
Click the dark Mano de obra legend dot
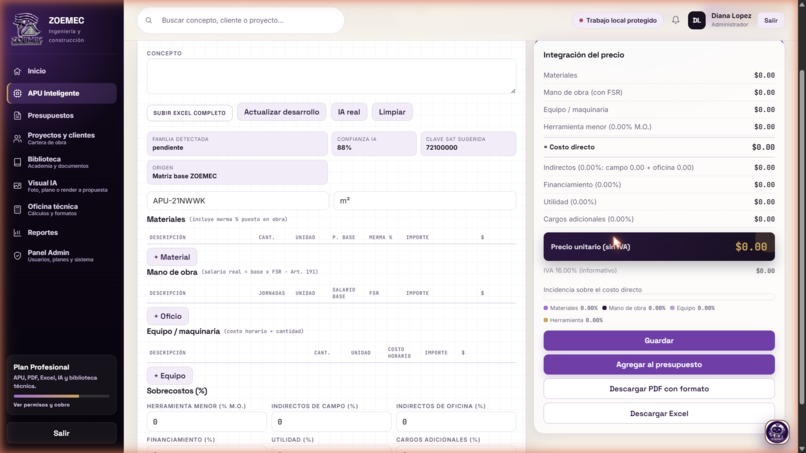[604, 308]
